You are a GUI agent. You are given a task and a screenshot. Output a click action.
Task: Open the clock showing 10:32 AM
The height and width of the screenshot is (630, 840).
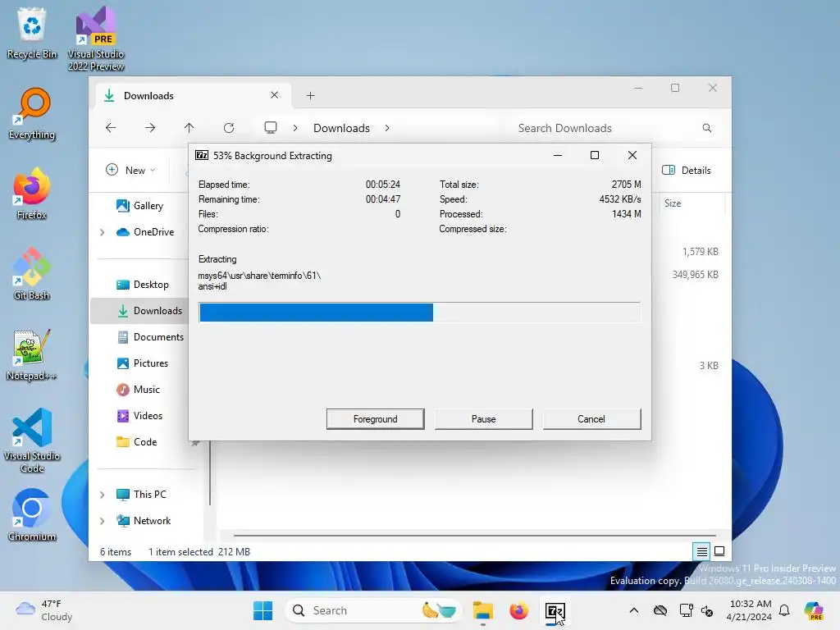[750, 610]
